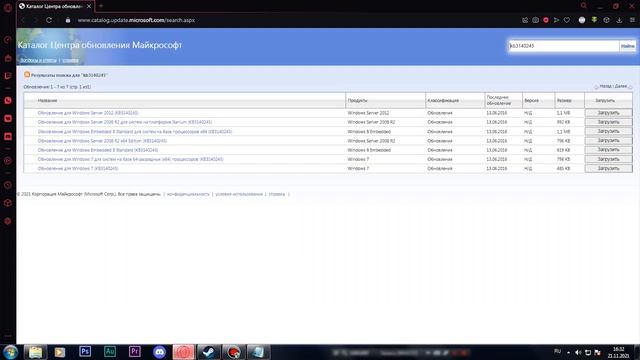The height and width of the screenshot is (360, 640).
Task: Click the browser address bar URL
Action: tap(136, 20)
